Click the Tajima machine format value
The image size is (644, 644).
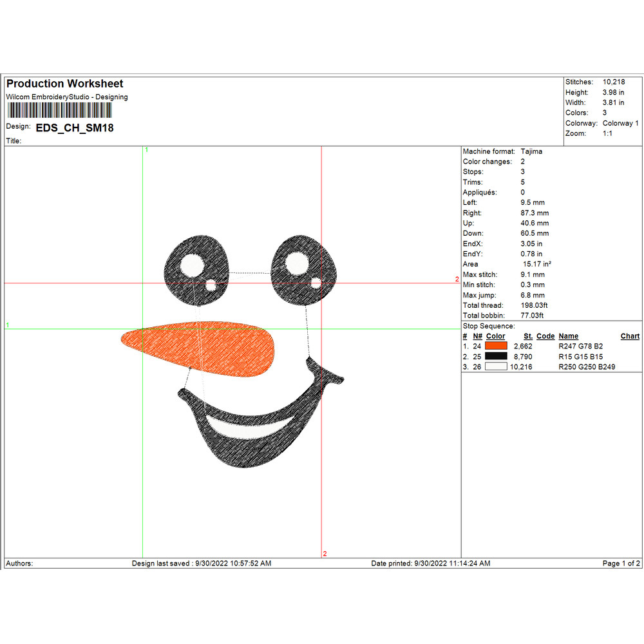click(531, 151)
